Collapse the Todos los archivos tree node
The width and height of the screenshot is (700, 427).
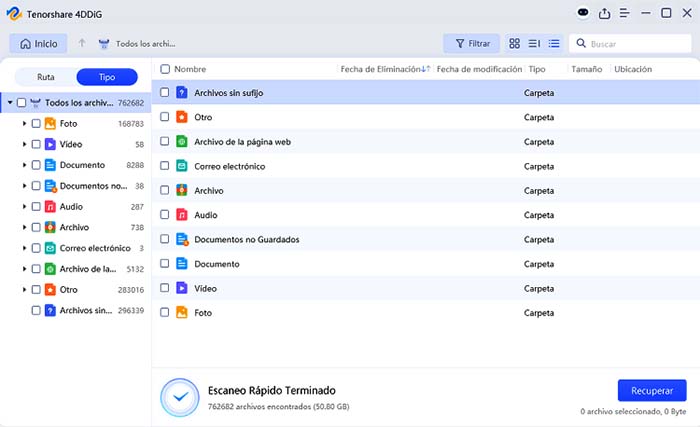coord(10,103)
